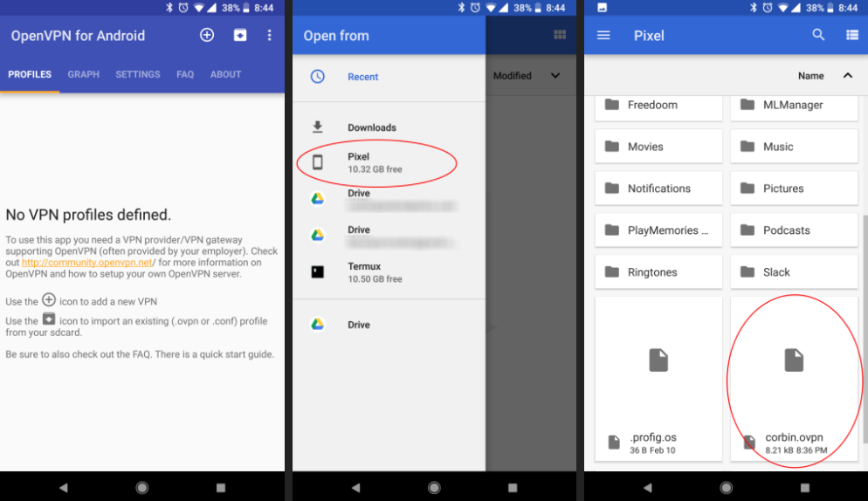
Task: Open the OpenVPN overflow menu (three dots)
Action: coord(270,36)
